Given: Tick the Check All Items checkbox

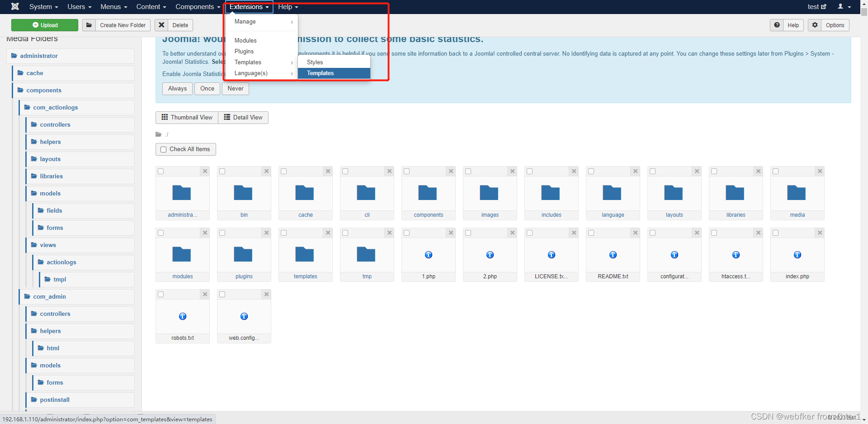Looking at the screenshot, I should click(x=164, y=149).
